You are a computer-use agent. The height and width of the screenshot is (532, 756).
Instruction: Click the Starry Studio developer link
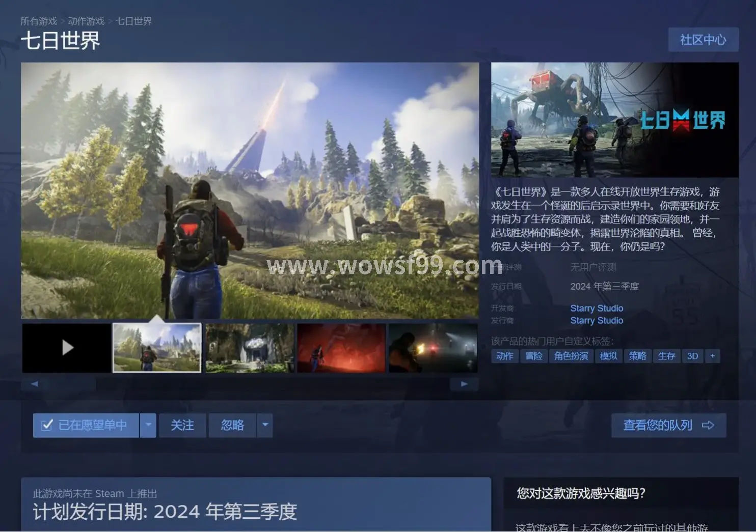click(x=597, y=308)
